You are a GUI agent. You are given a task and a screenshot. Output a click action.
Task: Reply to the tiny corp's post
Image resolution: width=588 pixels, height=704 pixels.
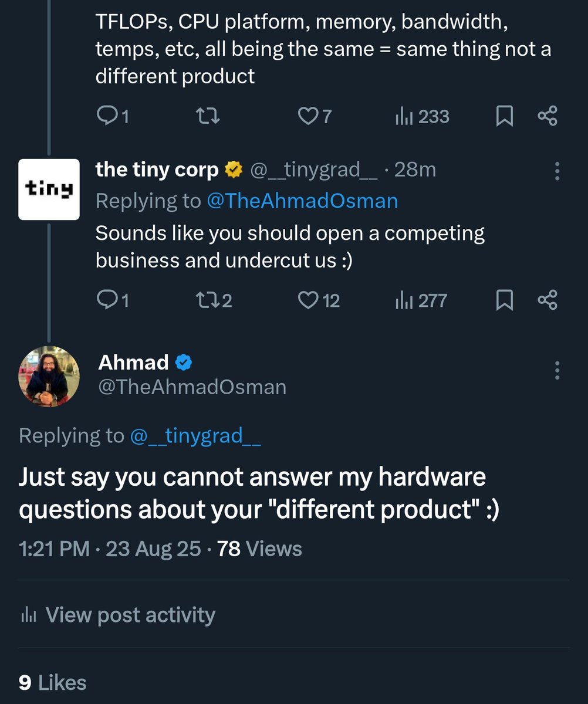[x=112, y=301]
